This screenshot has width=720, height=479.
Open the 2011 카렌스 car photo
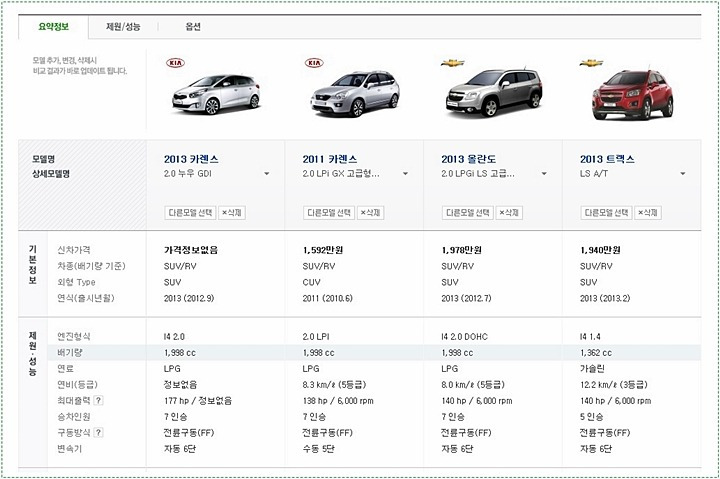click(354, 93)
